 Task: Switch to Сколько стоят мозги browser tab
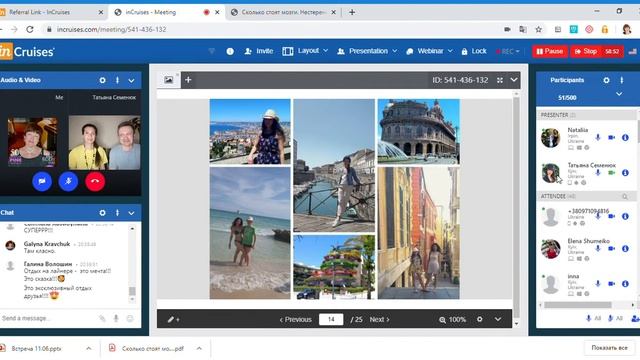click(x=284, y=12)
